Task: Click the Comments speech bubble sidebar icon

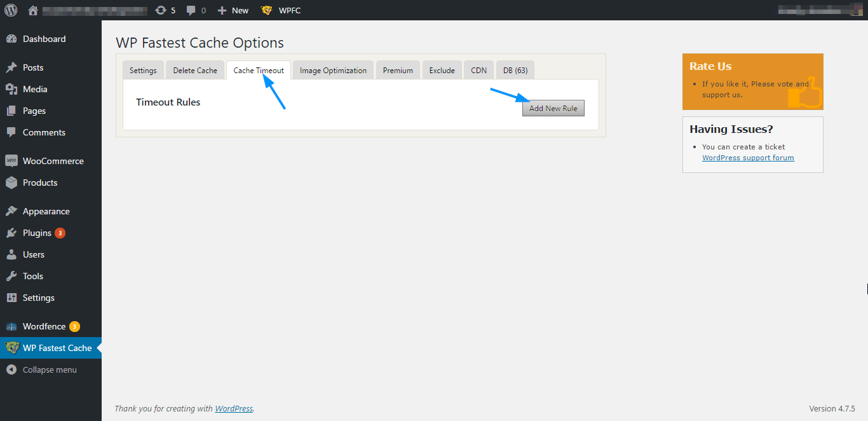Action: (x=11, y=132)
